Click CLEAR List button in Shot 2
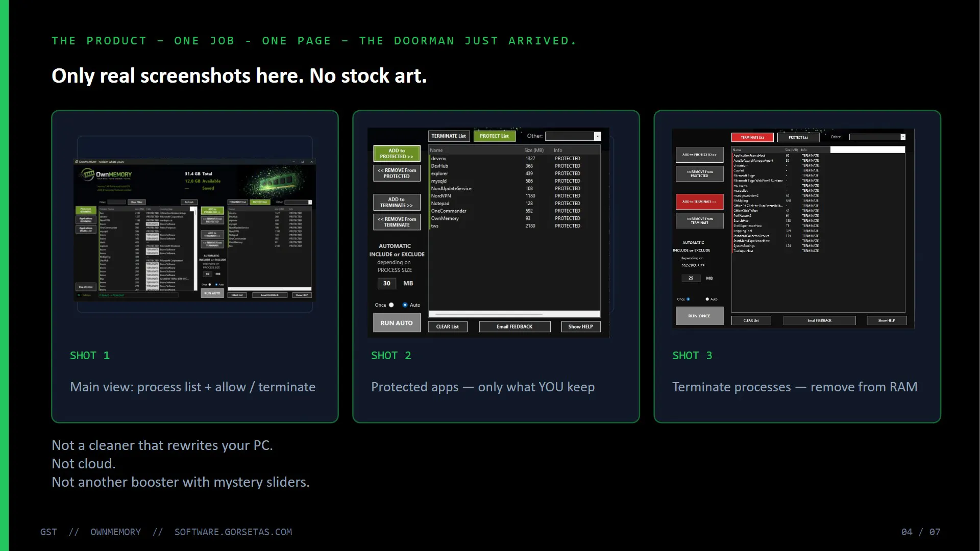The height and width of the screenshot is (551, 980). (x=448, y=327)
